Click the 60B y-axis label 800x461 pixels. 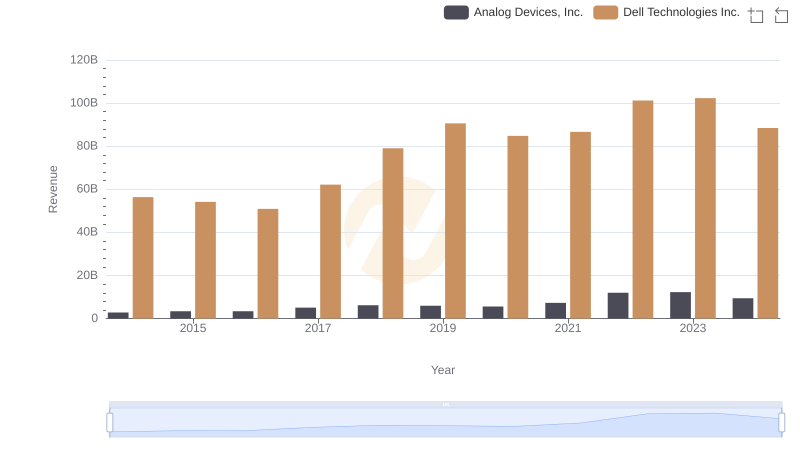click(87, 189)
